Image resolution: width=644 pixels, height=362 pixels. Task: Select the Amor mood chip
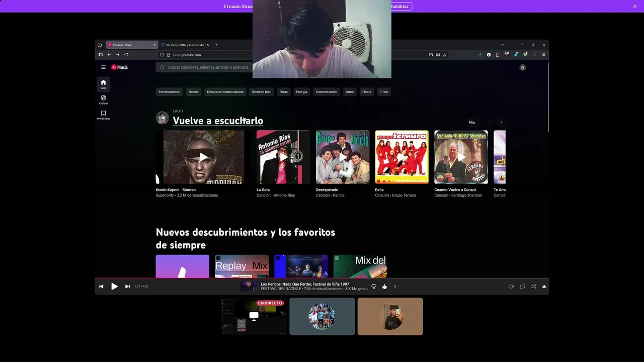point(350,92)
